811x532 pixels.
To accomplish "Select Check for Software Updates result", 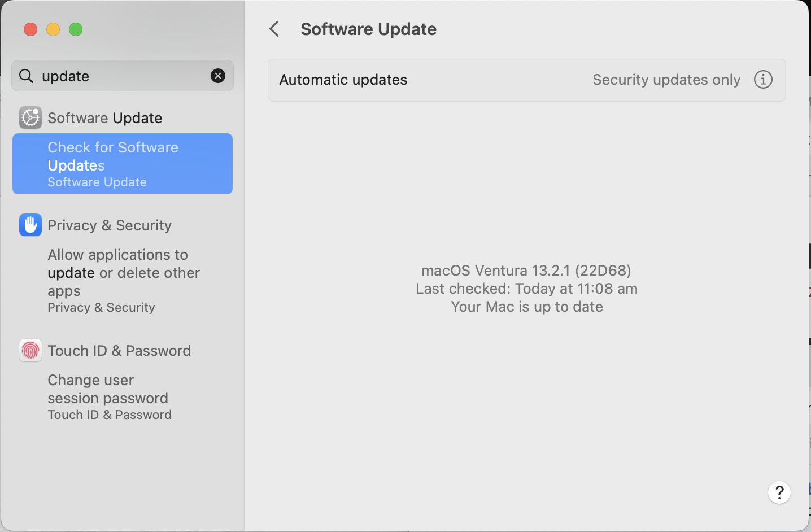I will coord(123,164).
